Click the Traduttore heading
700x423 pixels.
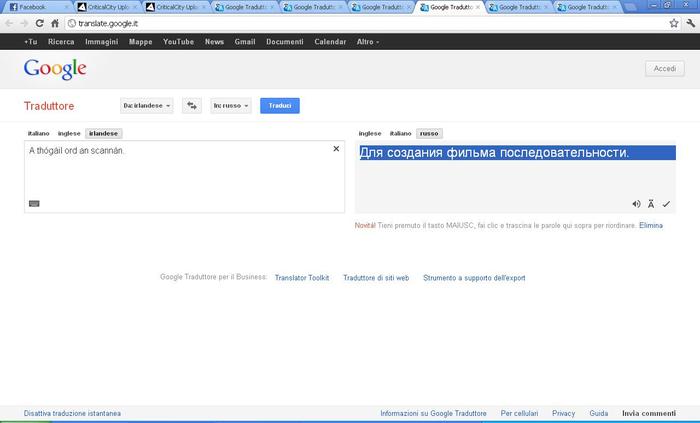(49, 106)
